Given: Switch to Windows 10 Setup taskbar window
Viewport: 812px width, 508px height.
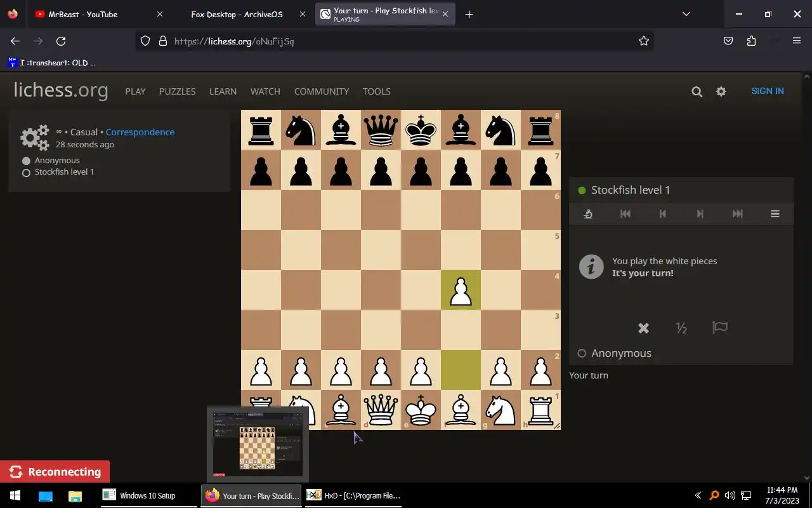Looking at the screenshot, I should [148, 495].
